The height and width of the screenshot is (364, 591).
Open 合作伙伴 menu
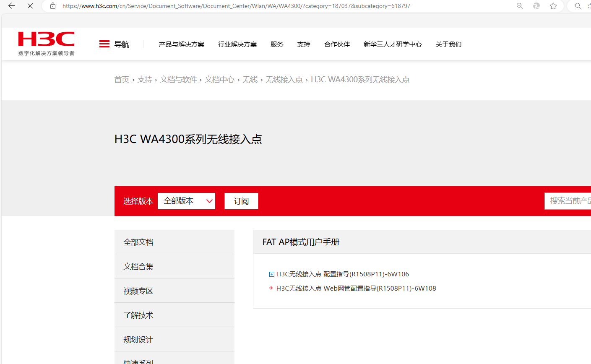337,44
